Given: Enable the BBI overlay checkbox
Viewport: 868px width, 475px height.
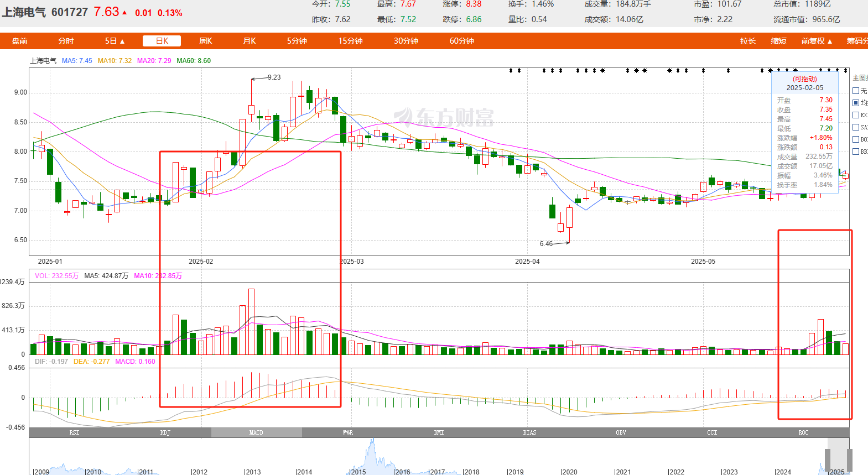Looking at the screenshot, I should [856, 152].
